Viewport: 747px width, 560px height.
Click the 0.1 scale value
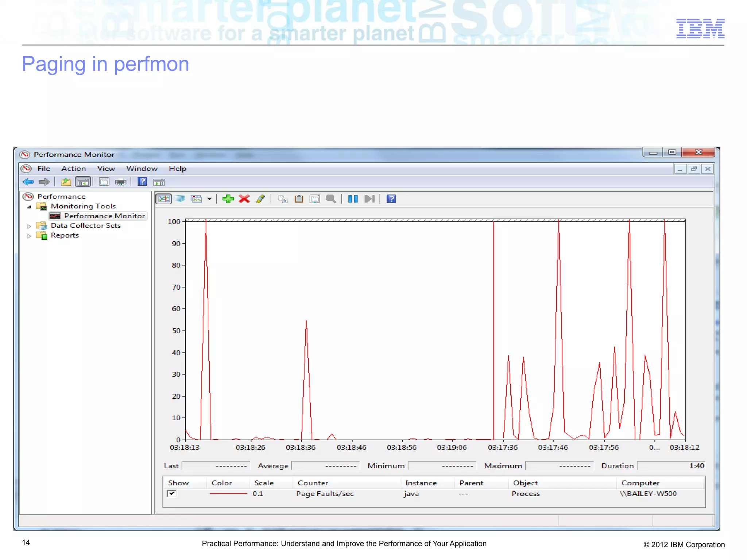(x=258, y=494)
